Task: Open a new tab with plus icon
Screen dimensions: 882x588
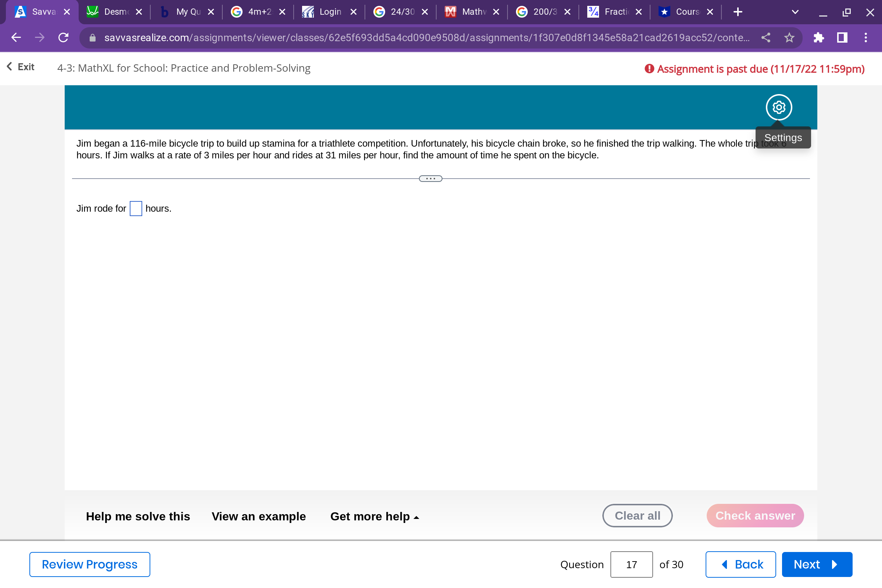Action: (x=738, y=12)
